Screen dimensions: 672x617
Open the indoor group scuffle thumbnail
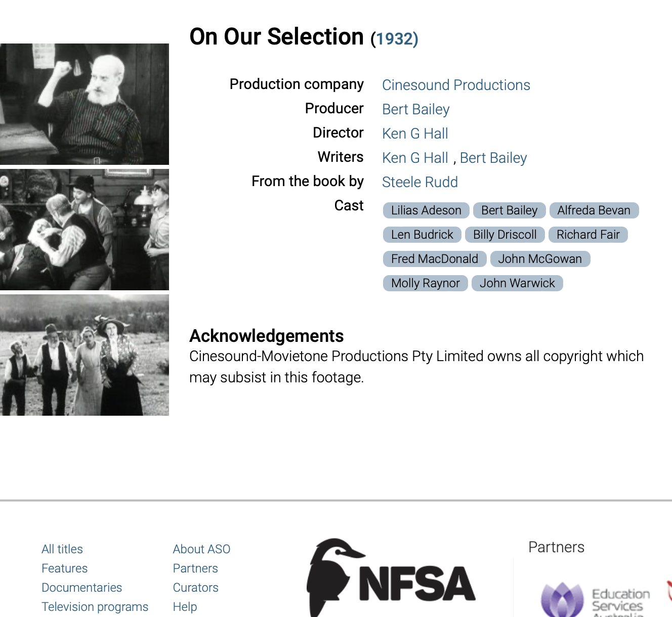[85, 230]
